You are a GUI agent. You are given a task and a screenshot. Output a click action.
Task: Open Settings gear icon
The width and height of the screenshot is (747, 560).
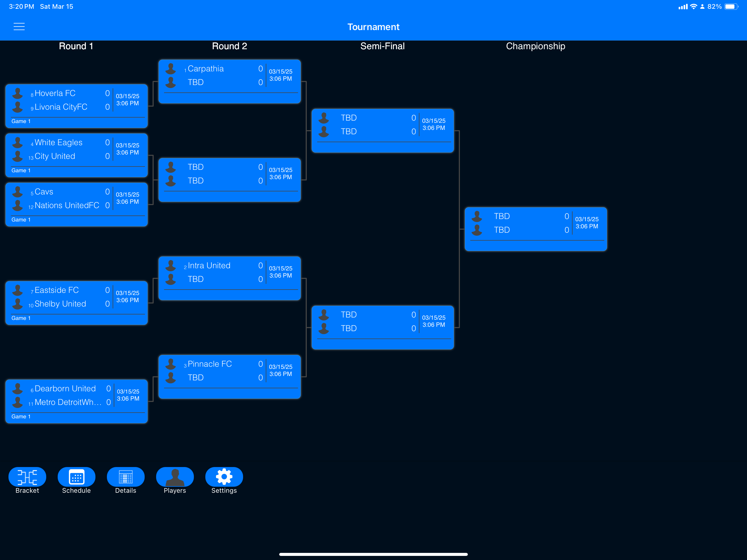click(x=224, y=477)
